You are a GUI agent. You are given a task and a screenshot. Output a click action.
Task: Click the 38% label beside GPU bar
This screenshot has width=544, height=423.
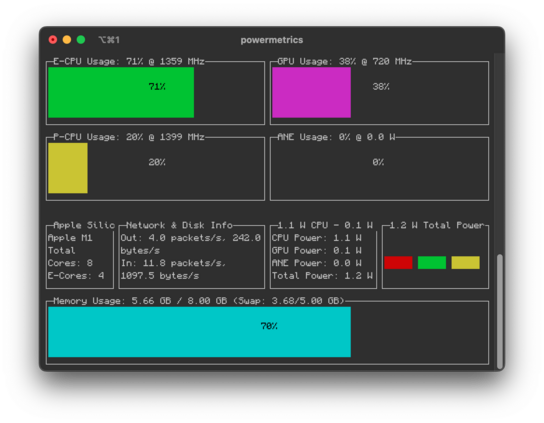tap(381, 86)
